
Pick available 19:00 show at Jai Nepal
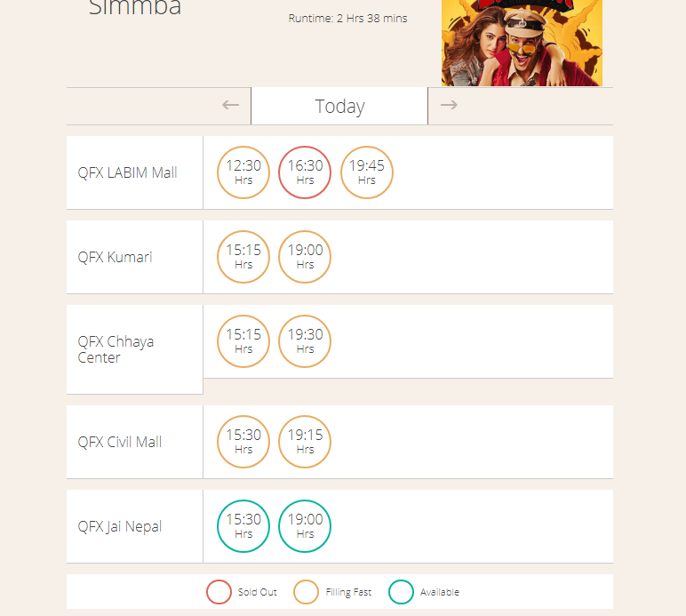coord(305,526)
